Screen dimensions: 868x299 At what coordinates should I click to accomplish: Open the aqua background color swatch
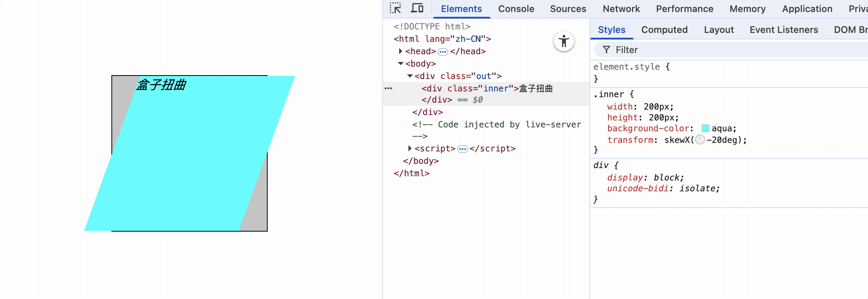tap(706, 128)
